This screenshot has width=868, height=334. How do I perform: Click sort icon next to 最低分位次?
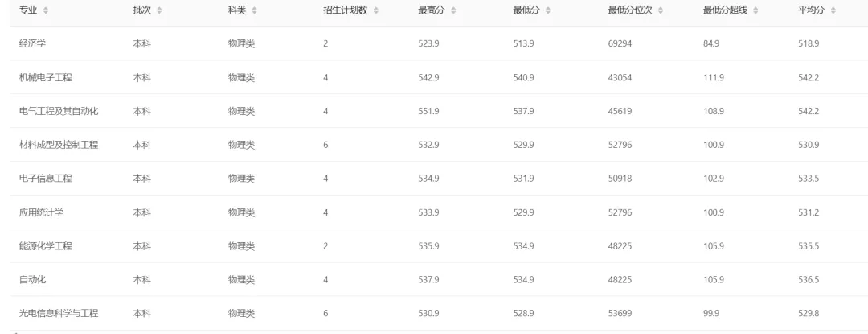click(661, 10)
